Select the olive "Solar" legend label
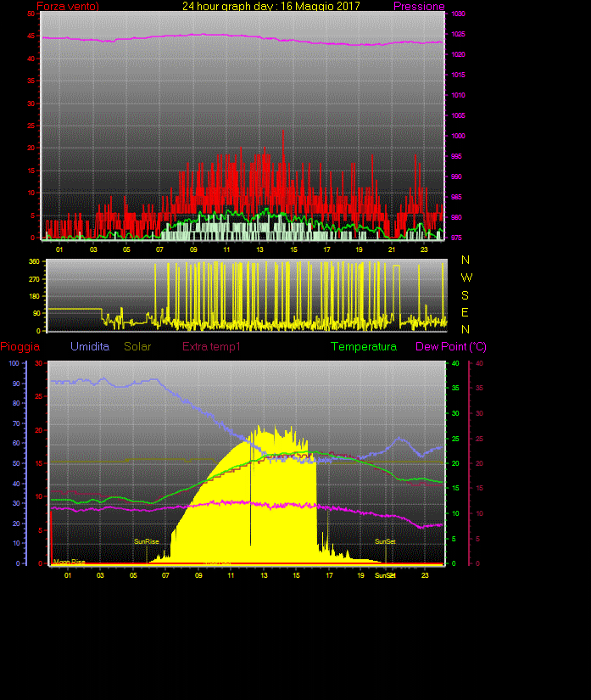Screen dimensions: 591x700 pos(137,346)
